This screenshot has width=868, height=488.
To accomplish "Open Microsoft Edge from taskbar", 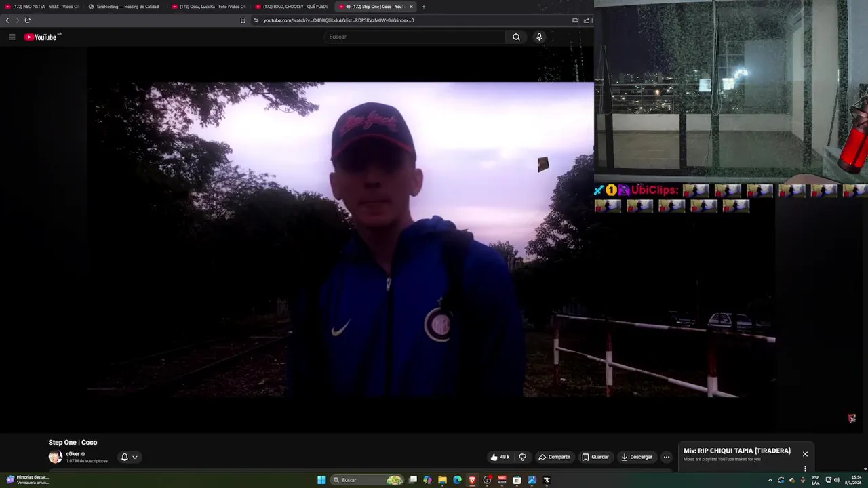I will [x=457, y=480].
